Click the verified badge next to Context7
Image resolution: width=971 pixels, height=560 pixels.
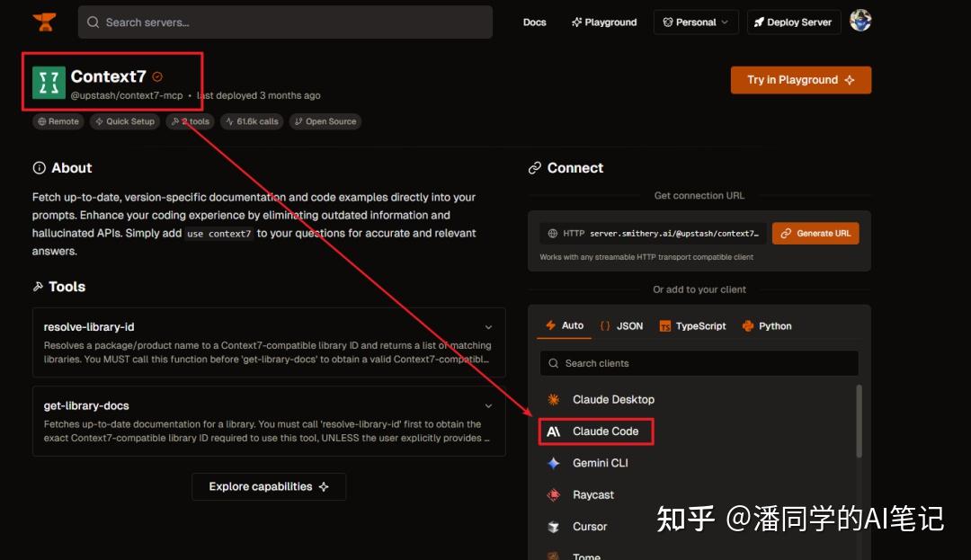click(x=157, y=76)
